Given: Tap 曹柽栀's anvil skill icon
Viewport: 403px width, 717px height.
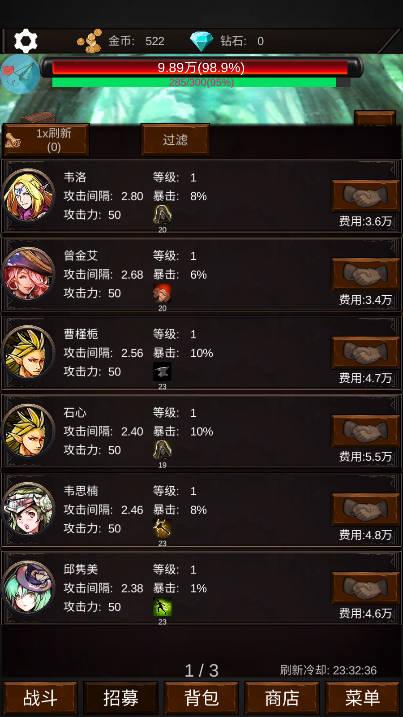Looking at the screenshot, I should click(162, 371).
